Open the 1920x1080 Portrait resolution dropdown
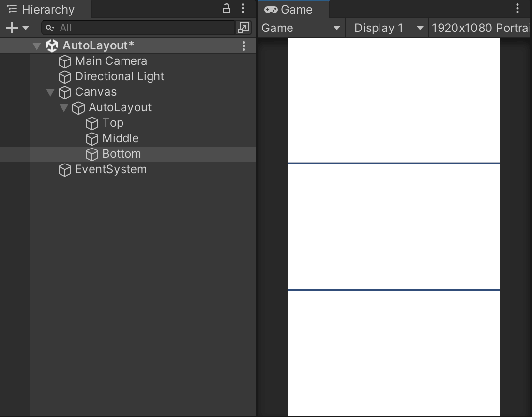This screenshot has width=532, height=417. (x=480, y=28)
